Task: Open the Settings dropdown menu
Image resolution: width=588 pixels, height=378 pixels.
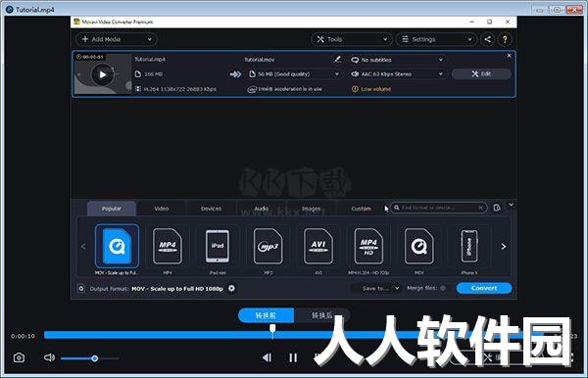Action: [x=436, y=39]
